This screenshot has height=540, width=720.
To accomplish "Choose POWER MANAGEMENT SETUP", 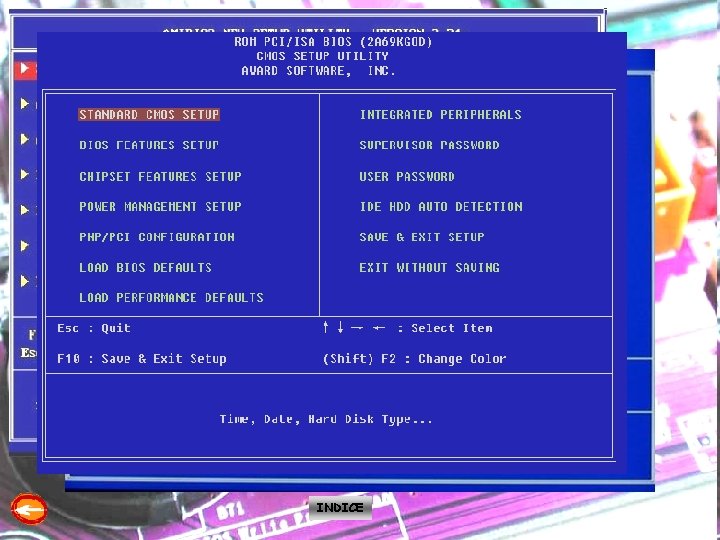I will [x=160, y=207].
